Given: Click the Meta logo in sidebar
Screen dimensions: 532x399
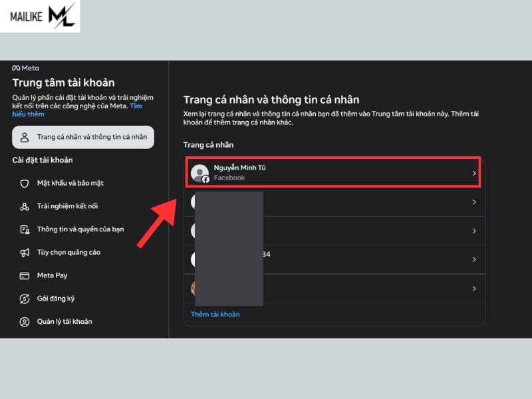Looking at the screenshot, I should (x=25, y=68).
